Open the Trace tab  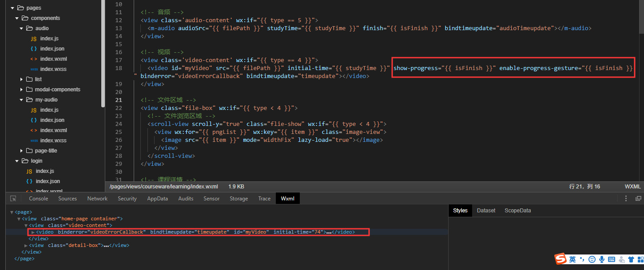(264, 199)
